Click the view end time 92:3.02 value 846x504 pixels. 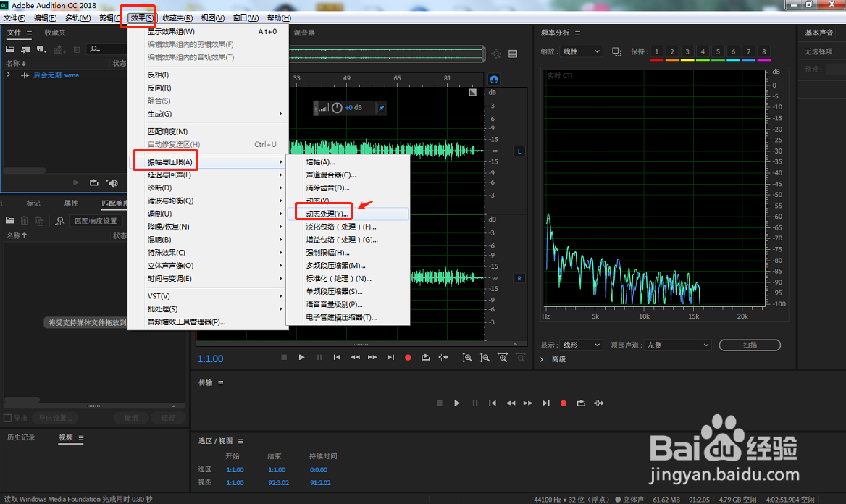pos(278,483)
